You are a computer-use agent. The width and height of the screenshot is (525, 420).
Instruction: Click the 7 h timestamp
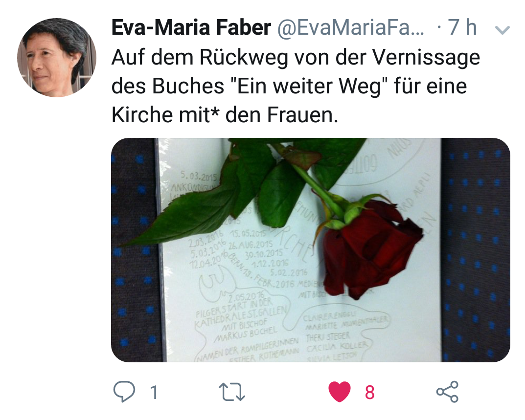tap(462, 27)
